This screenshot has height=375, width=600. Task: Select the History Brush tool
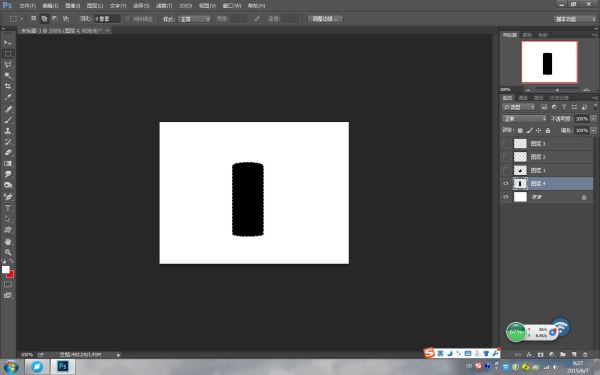[8, 142]
